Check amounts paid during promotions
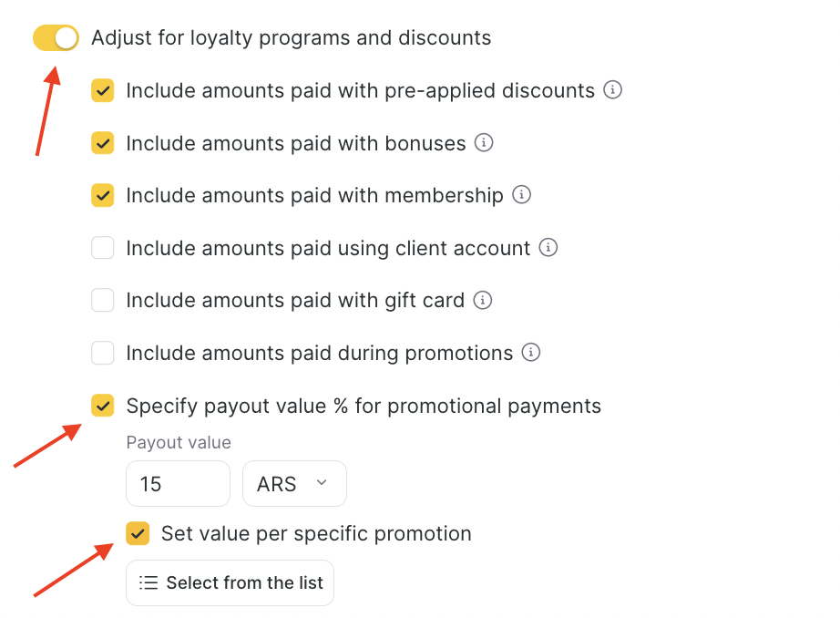The image size is (840, 618). (x=103, y=353)
